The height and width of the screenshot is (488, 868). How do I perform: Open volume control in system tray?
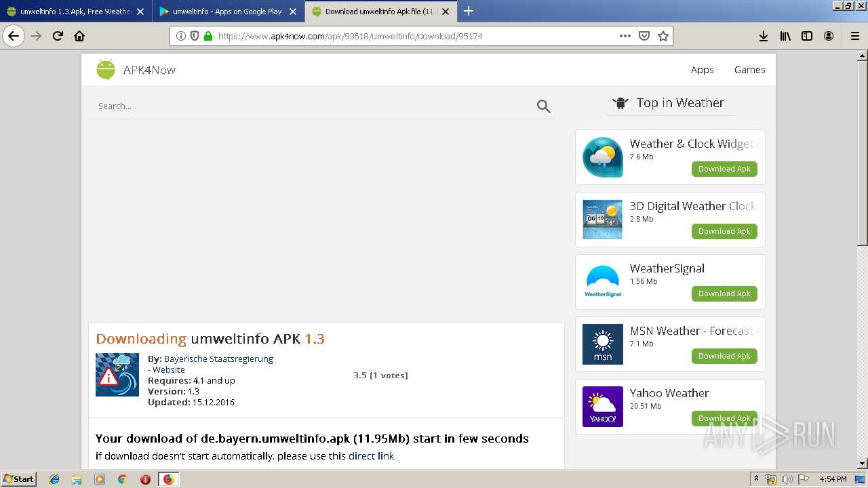pyautogui.click(x=787, y=479)
